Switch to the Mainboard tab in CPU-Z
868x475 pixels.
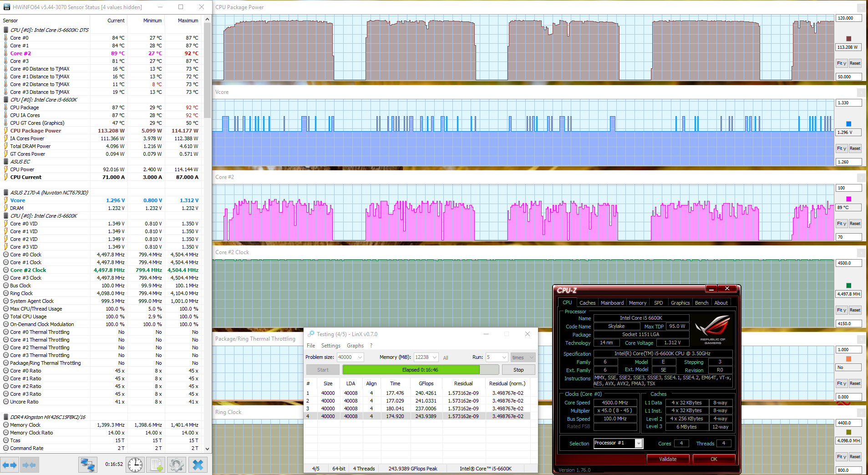coord(612,303)
